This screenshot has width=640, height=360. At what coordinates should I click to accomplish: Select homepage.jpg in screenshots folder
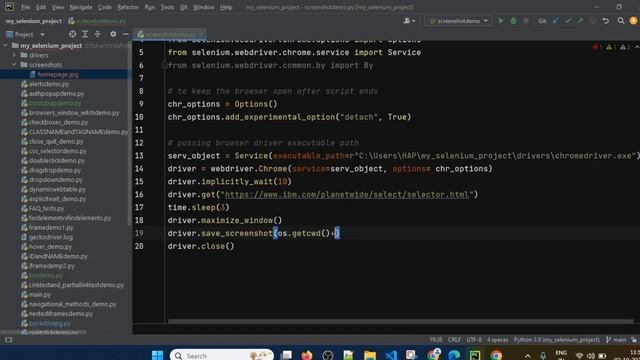58,74
